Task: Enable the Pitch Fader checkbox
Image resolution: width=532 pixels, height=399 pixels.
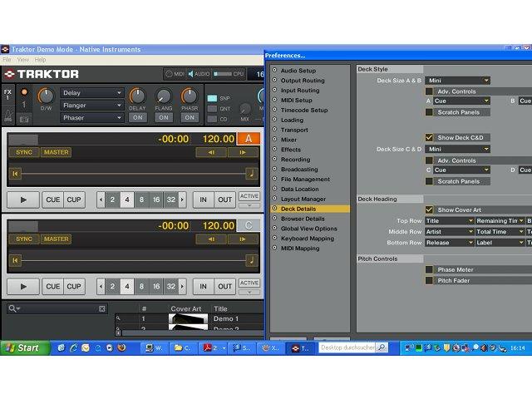Action: pos(429,280)
